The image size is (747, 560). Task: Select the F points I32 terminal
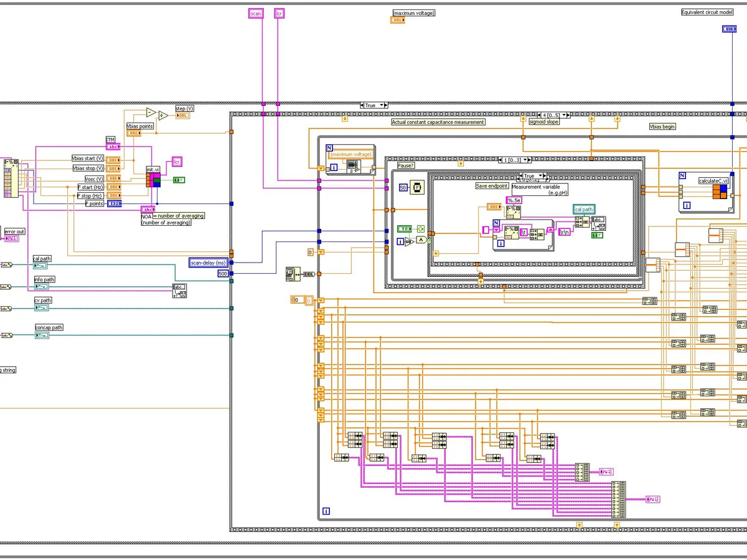point(115,203)
